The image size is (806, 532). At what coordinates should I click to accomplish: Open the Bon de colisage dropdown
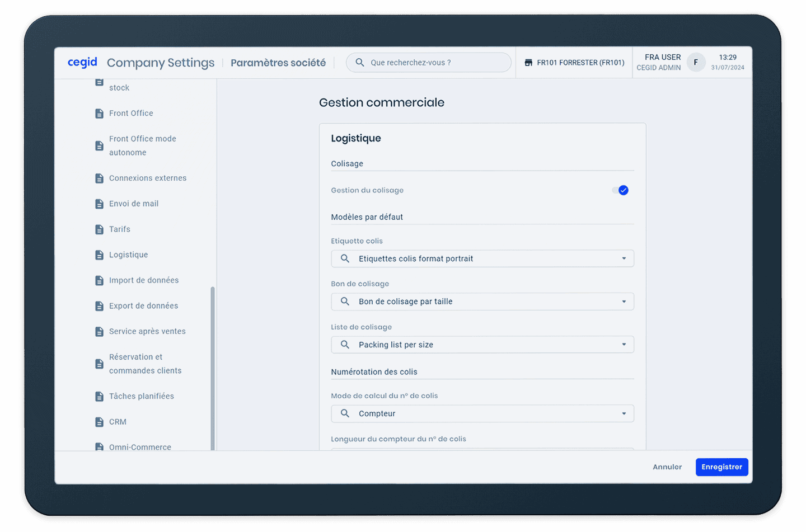tap(624, 302)
